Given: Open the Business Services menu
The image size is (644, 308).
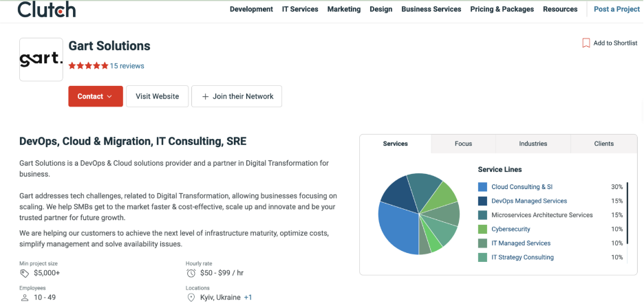Looking at the screenshot, I should pyautogui.click(x=431, y=9).
